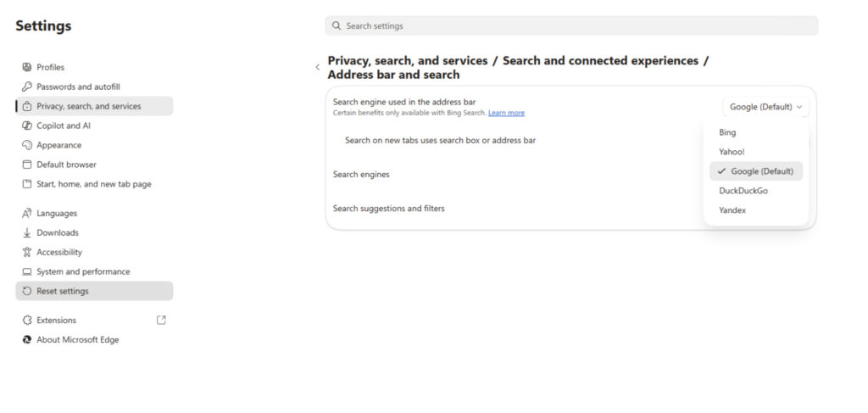Click the Default browser window icon

click(26, 165)
